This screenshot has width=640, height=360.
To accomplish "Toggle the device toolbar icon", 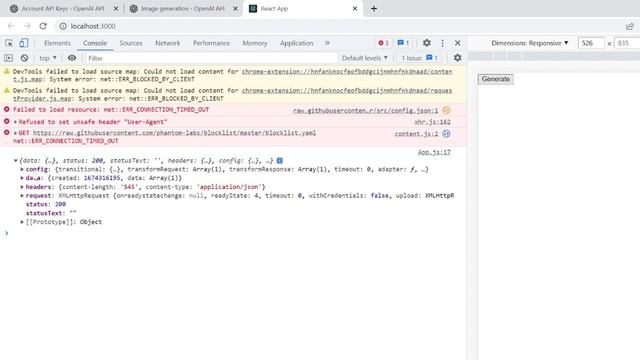I will tap(24, 43).
